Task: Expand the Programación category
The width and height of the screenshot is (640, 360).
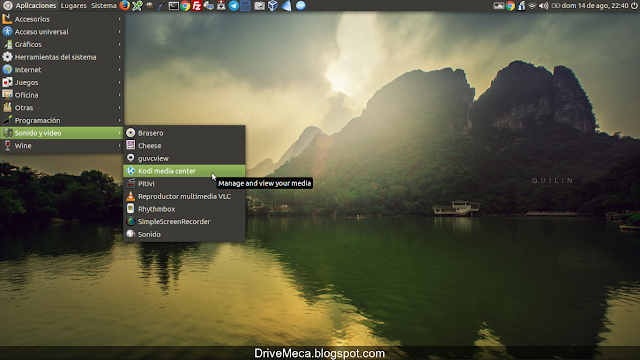Action: point(62,120)
